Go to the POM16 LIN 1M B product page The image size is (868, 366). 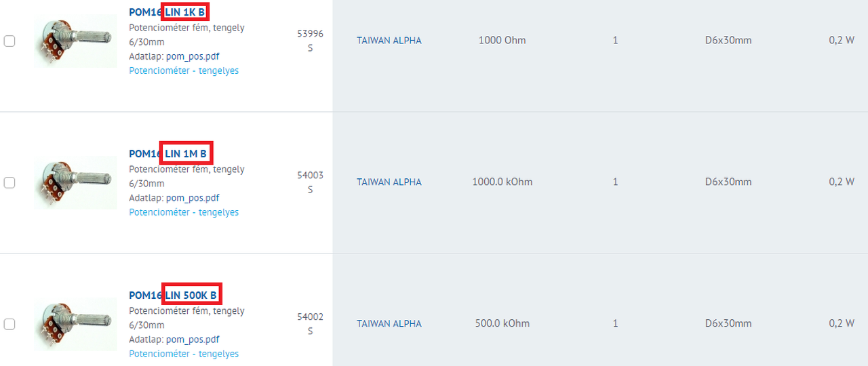(x=167, y=154)
